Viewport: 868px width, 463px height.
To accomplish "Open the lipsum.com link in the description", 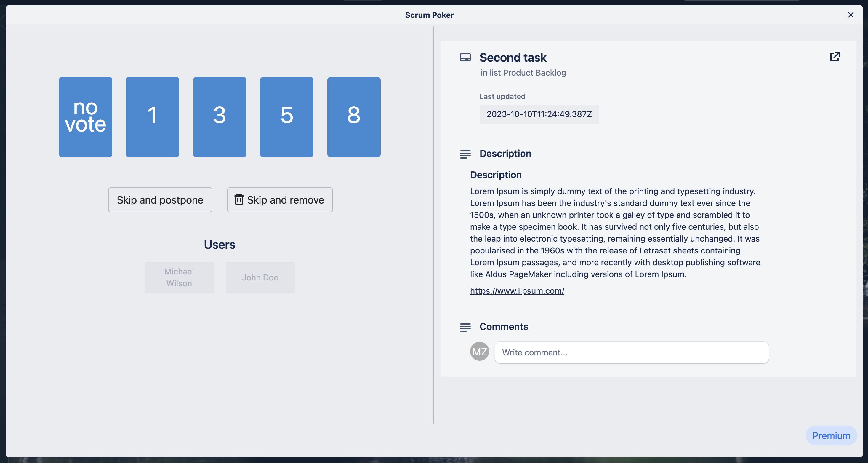I will pyautogui.click(x=517, y=291).
